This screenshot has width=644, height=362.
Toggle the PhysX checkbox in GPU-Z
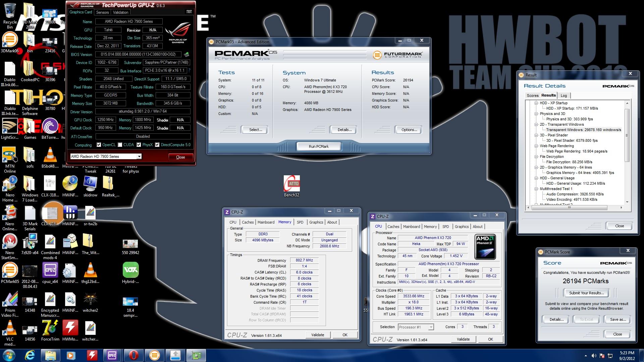click(139, 145)
